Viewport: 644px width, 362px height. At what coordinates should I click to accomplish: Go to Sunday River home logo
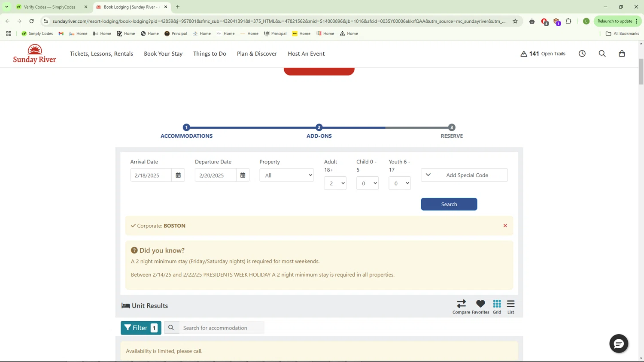point(34,54)
